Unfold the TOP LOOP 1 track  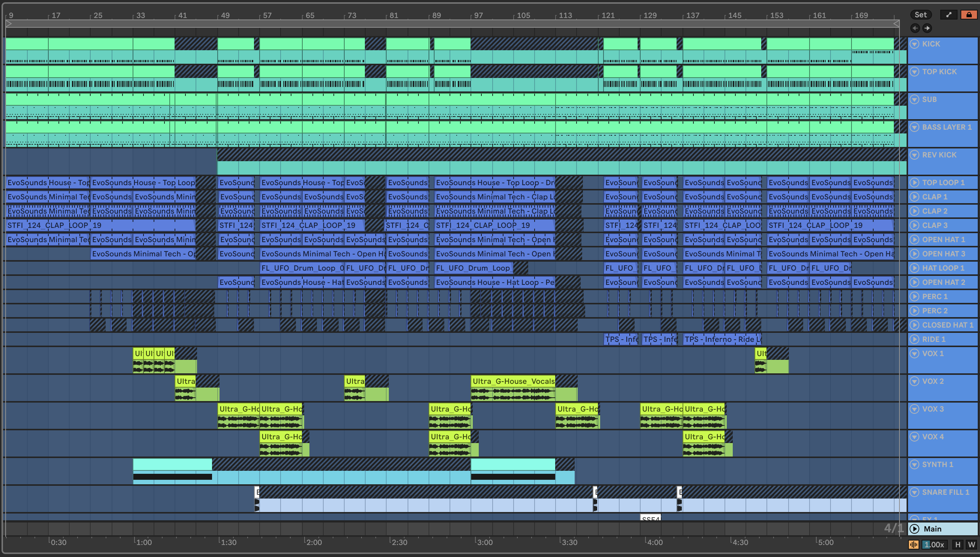[914, 183]
